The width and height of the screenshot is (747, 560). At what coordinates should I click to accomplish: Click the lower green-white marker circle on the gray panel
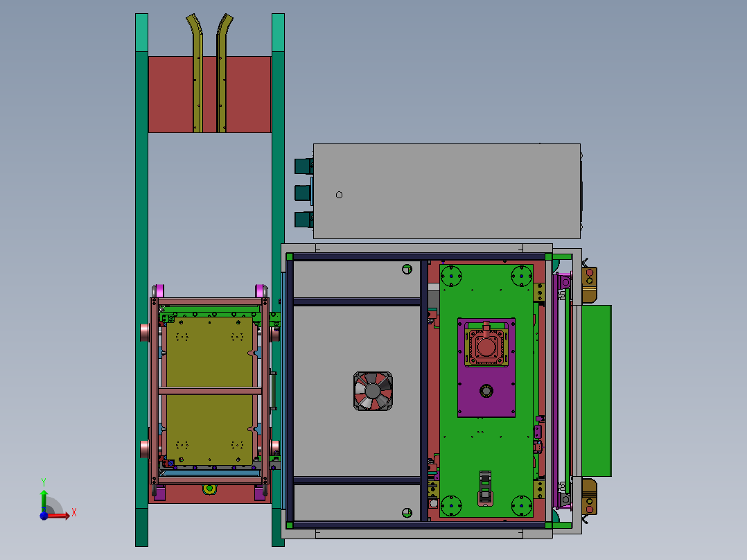[407, 513]
